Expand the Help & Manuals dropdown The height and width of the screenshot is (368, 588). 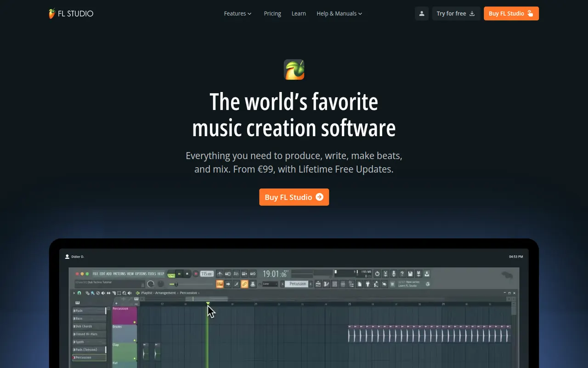coord(339,13)
